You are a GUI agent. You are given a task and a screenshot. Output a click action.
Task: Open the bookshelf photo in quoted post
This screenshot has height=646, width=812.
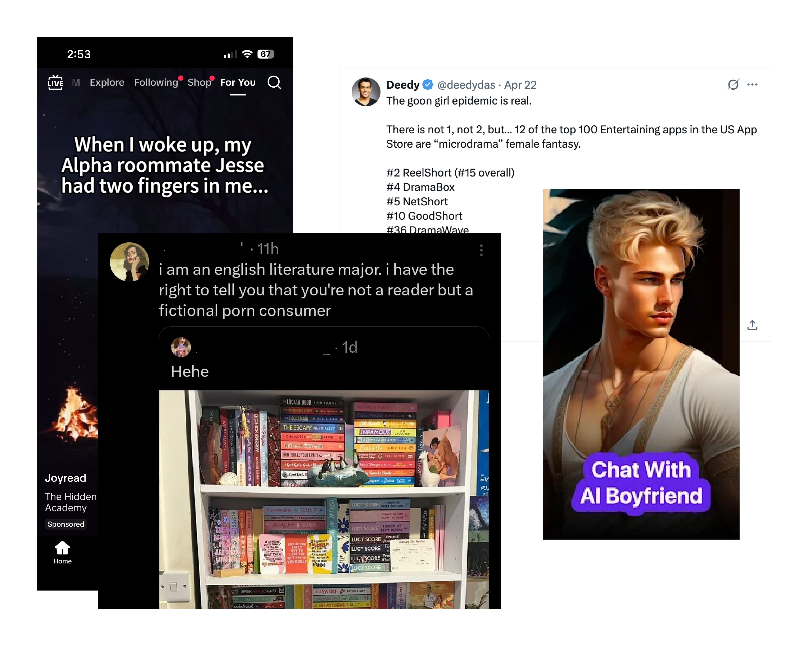pyautogui.click(x=324, y=499)
